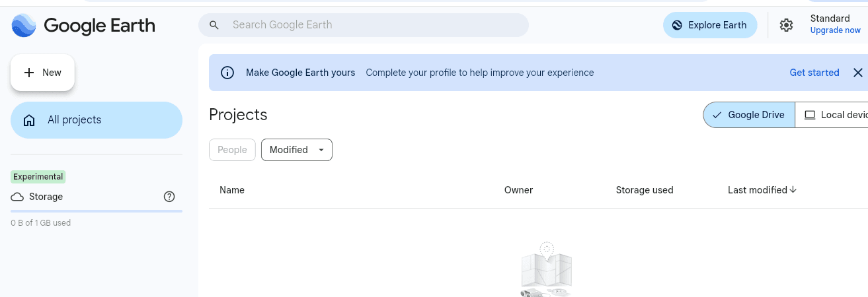Click the Projects heading
The width and height of the screenshot is (868, 297).
[238, 115]
